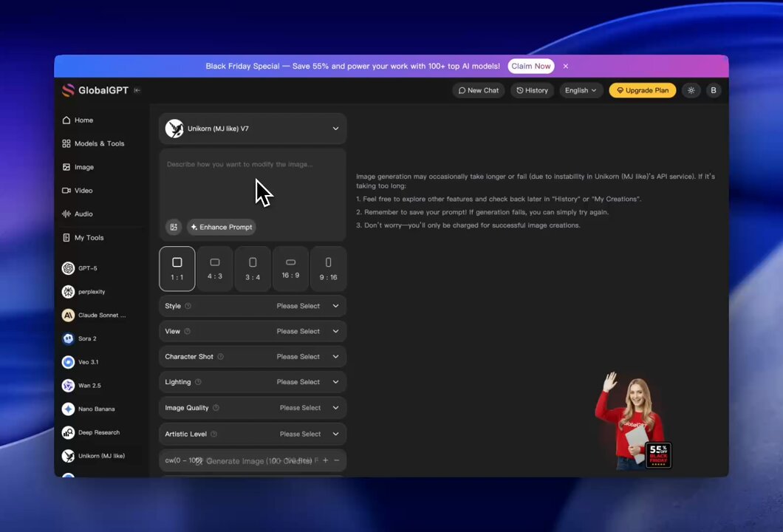
Task: Click the help icon next to Lighting
Action: (198, 382)
